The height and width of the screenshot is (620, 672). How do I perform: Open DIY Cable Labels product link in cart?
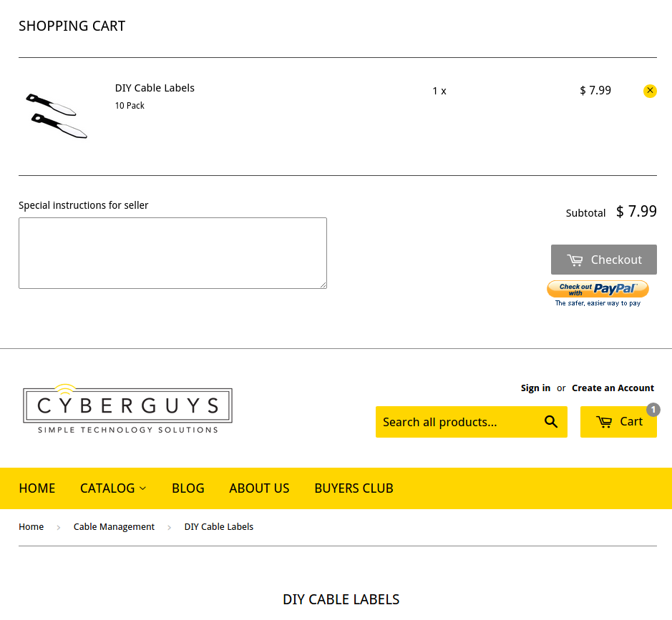click(x=155, y=88)
